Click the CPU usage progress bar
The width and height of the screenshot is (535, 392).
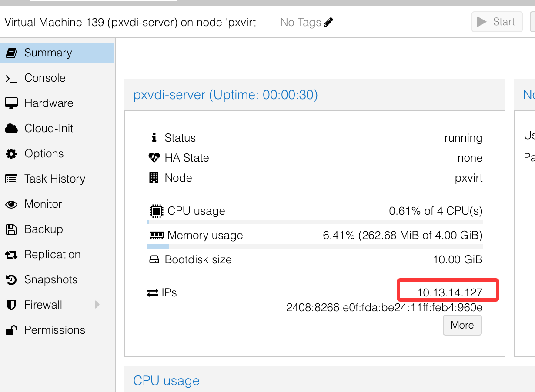pyautogui.click(x=315, y=222)
